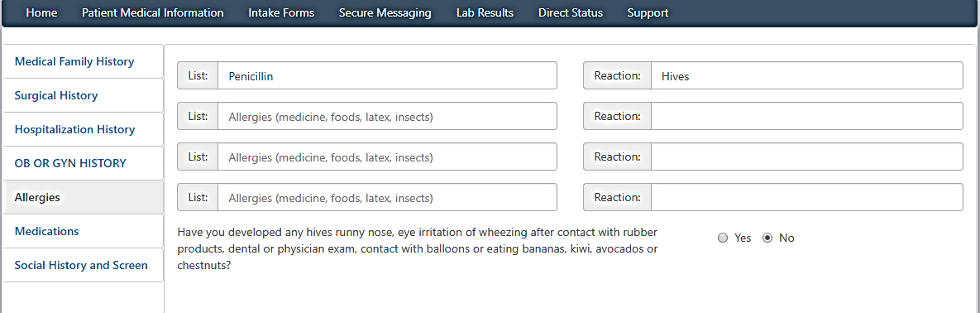Focus the second allergy List field
This screenshot has width=980, height=313.
(x=387, y=117)
